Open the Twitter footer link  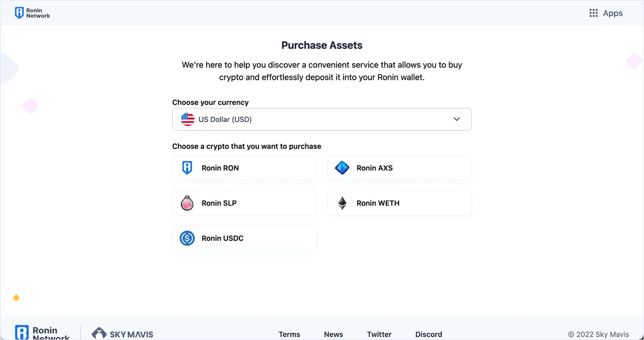tap(379, 334)
